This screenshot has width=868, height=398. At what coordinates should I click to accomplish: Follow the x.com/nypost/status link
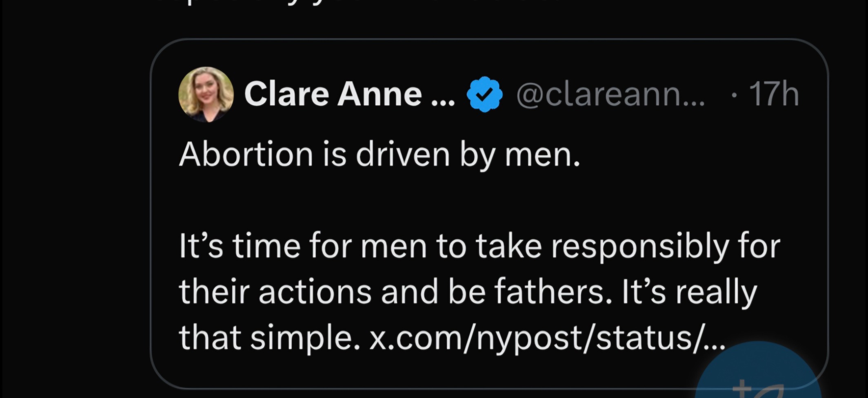[547, 339]
